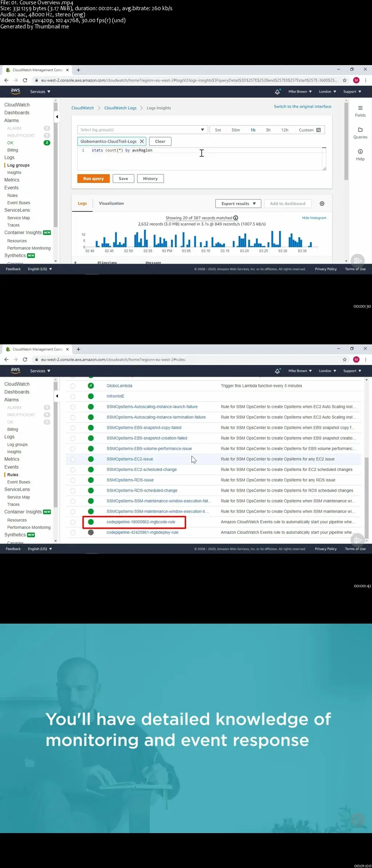Go back in the Logs Insights browser window

(x=6, y=80)
